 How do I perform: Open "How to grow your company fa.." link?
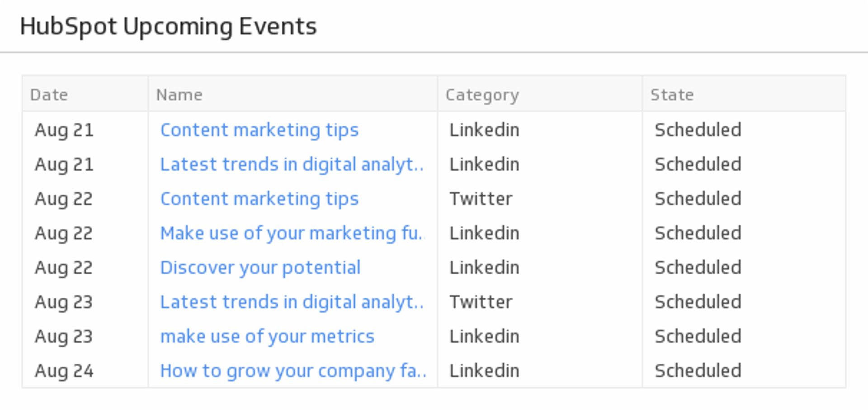292,371
